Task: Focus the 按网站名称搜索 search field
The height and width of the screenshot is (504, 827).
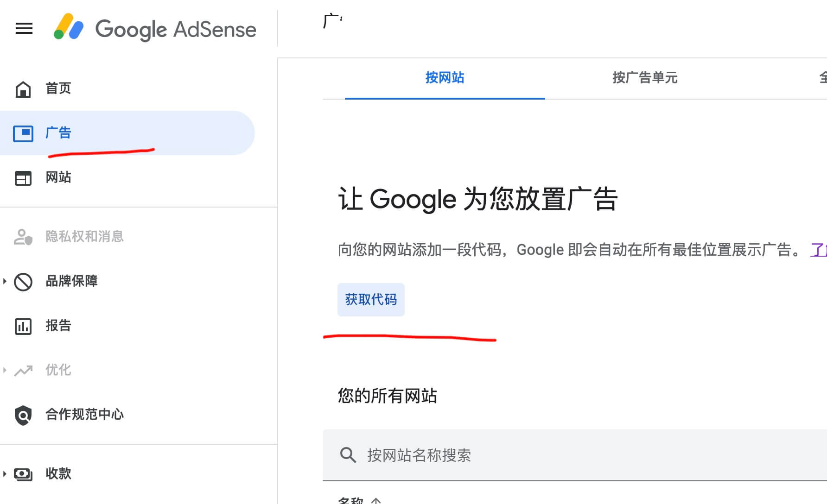Action: [x=556, y=455]
